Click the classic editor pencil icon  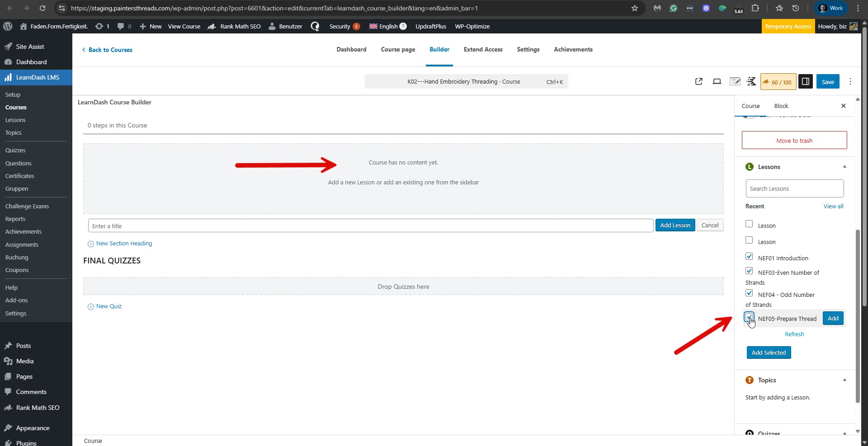point(735,82)
